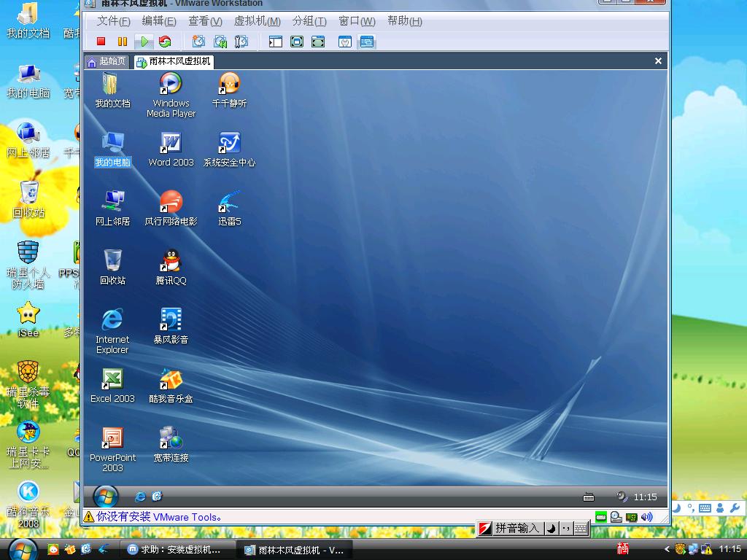Click the guest Start orb button

106,497
